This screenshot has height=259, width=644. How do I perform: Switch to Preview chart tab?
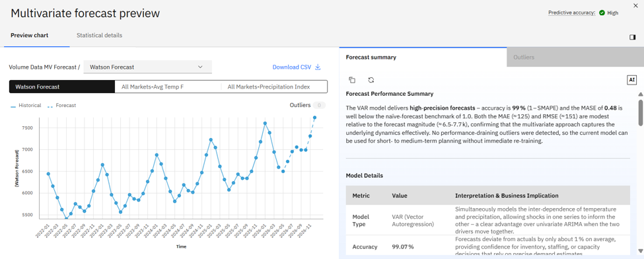[x=30, y=36]
